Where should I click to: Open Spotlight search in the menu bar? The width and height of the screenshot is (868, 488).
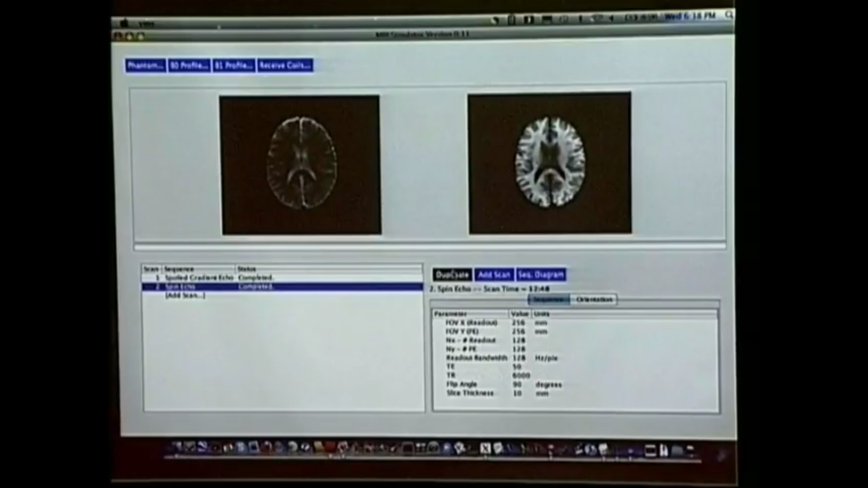(728, 15)
